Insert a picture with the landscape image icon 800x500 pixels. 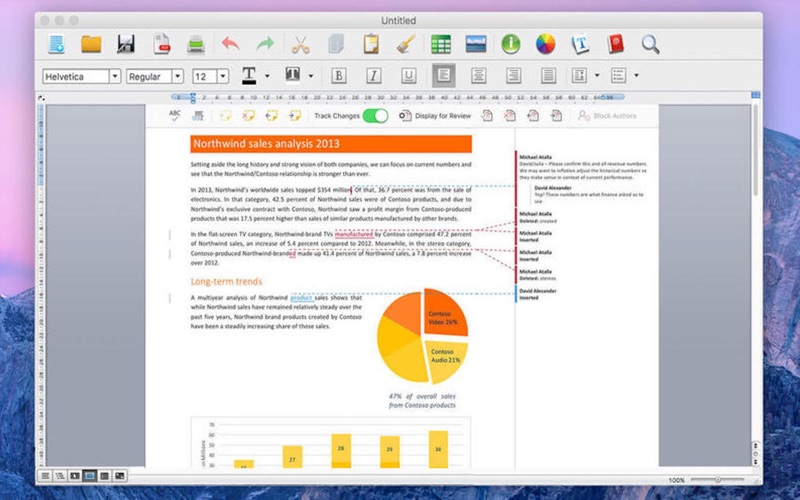click(476, 44)
